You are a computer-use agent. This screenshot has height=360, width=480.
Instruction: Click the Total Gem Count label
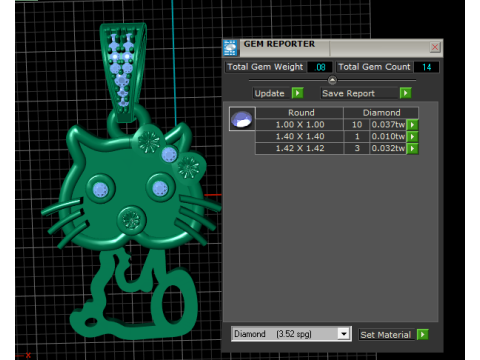pos(374,67)
